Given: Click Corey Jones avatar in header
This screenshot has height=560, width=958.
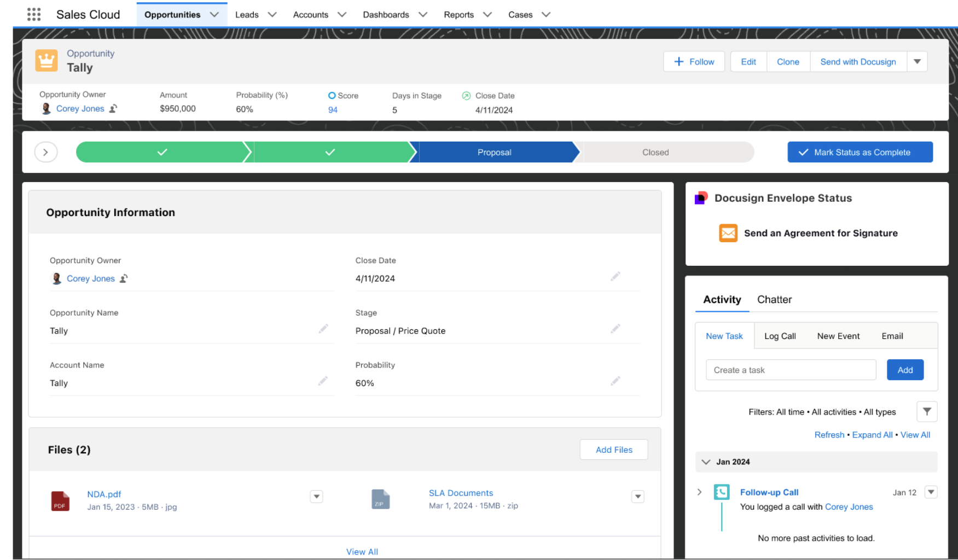Looking at the screenshot, I should [x=47, y=108].
